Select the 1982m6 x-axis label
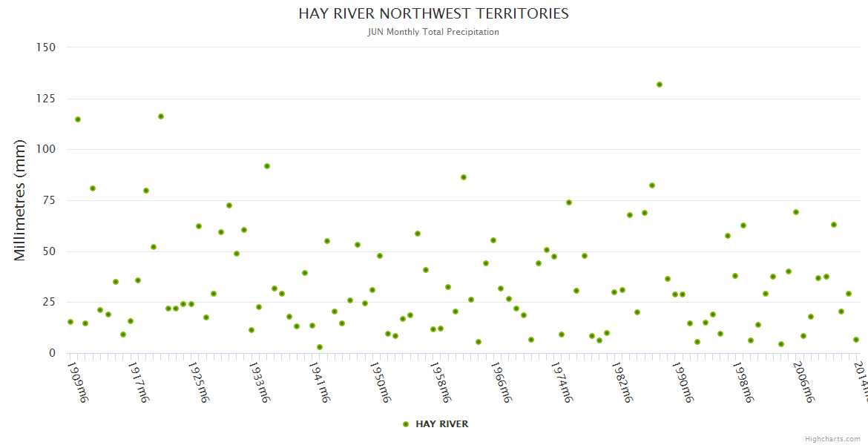Image resolution: width=868 pixels, height=445 pixels. coord(622,382)
